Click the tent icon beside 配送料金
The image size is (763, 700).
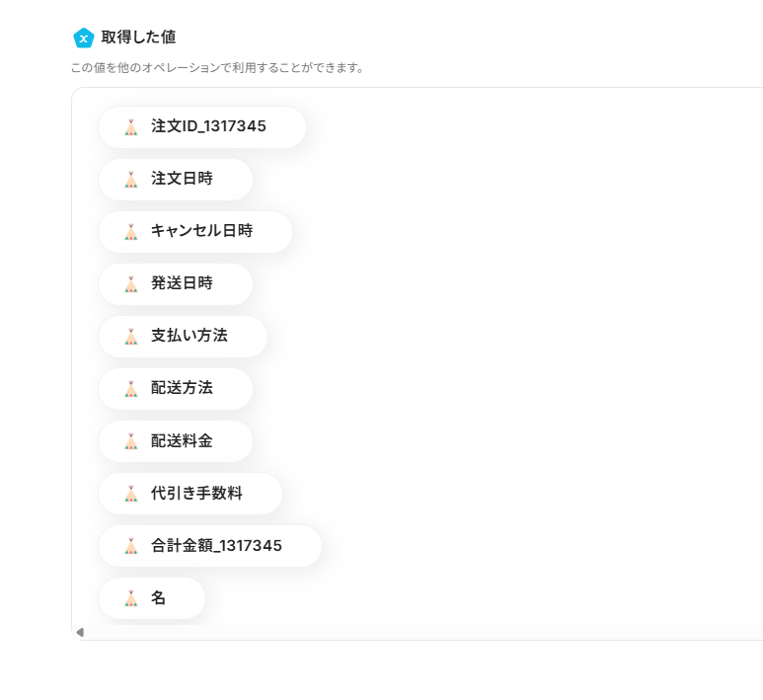(x=130, y=441)
